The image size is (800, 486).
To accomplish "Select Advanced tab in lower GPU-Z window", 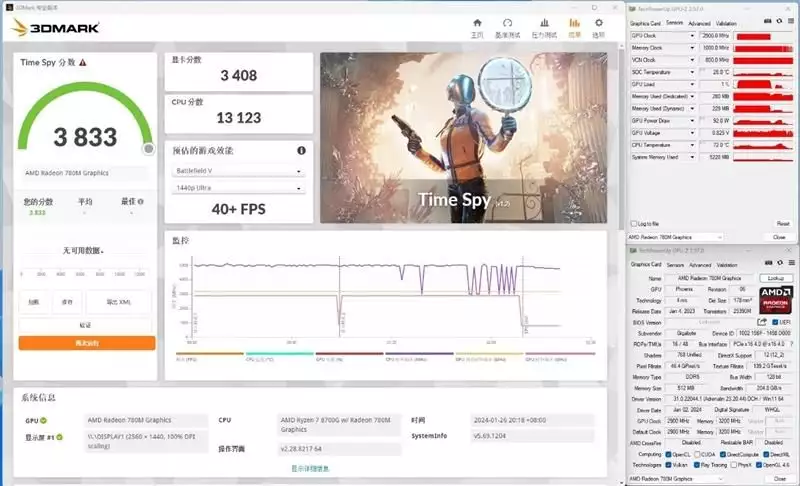I will [699, 265].
